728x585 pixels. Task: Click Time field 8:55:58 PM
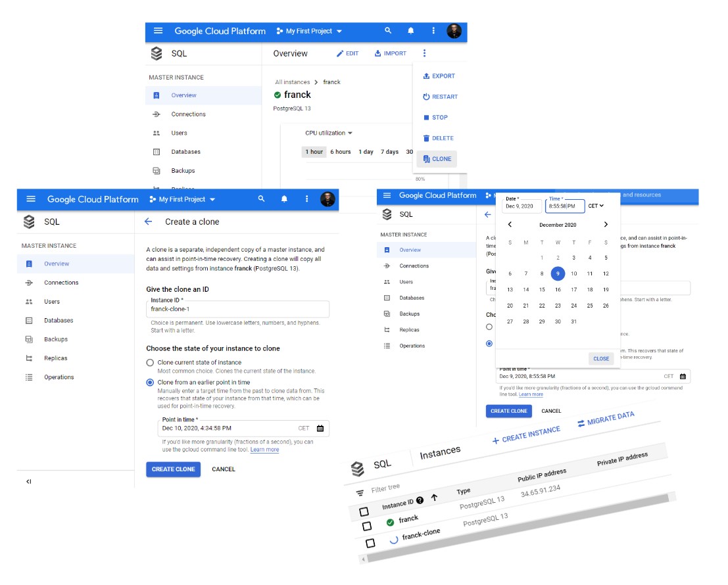click(x=564, y=206)
